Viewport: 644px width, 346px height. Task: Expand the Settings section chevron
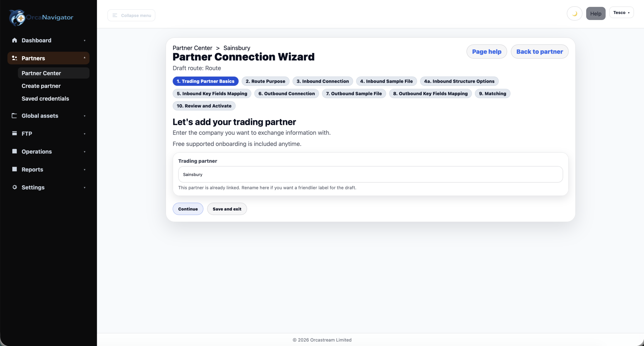85,188
